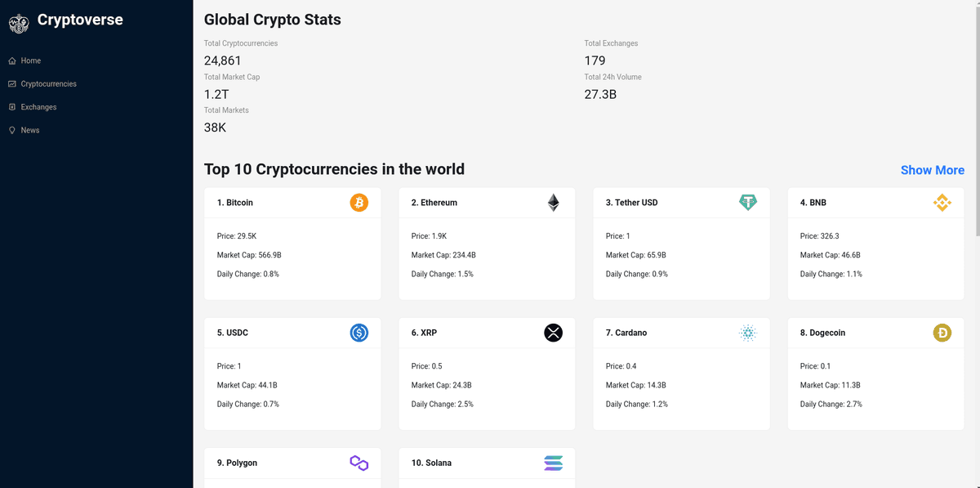
Task: Click the Tether USD logo
Action: coord(748,203)
